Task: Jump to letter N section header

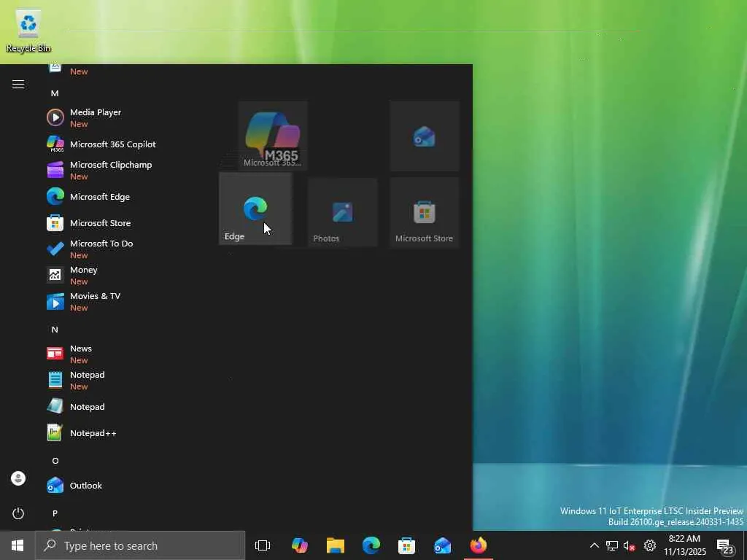Action: click(x=55, y=330)
